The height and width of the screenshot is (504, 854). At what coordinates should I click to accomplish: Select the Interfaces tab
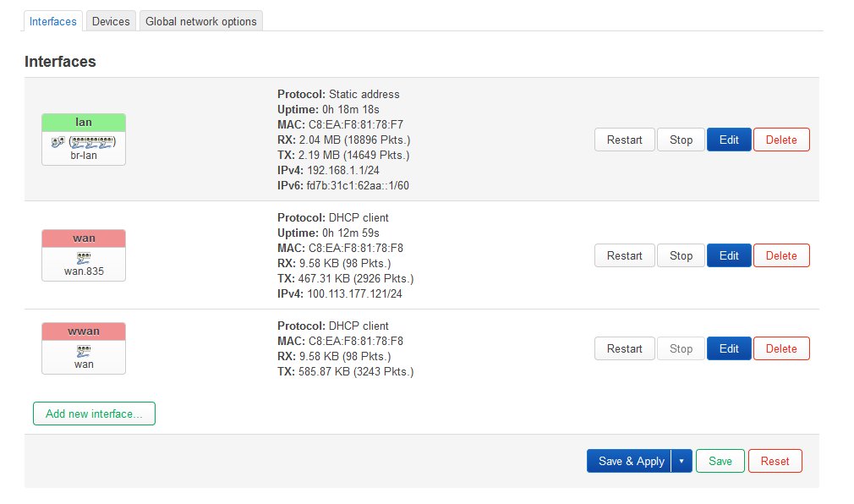(52, 21)
